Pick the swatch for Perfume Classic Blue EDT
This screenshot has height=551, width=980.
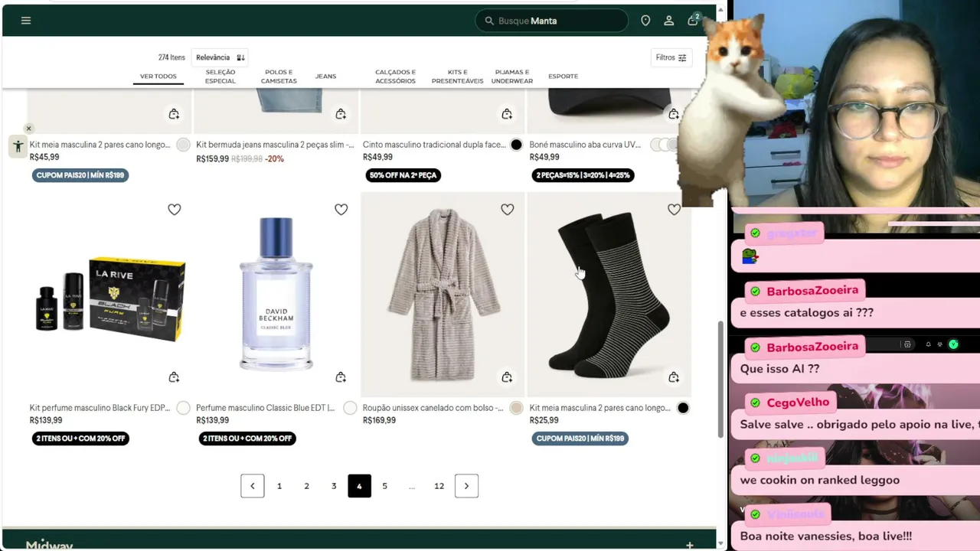350,408
